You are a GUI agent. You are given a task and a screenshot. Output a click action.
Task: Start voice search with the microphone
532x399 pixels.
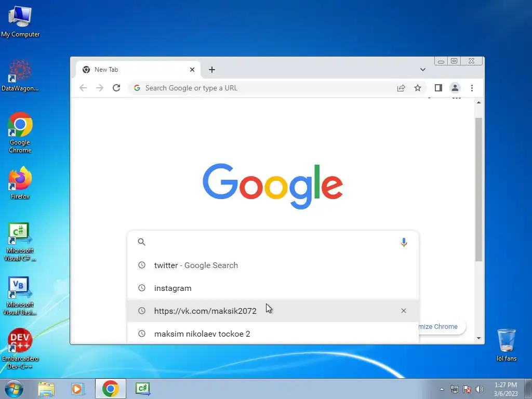click(x=404, y=242)
